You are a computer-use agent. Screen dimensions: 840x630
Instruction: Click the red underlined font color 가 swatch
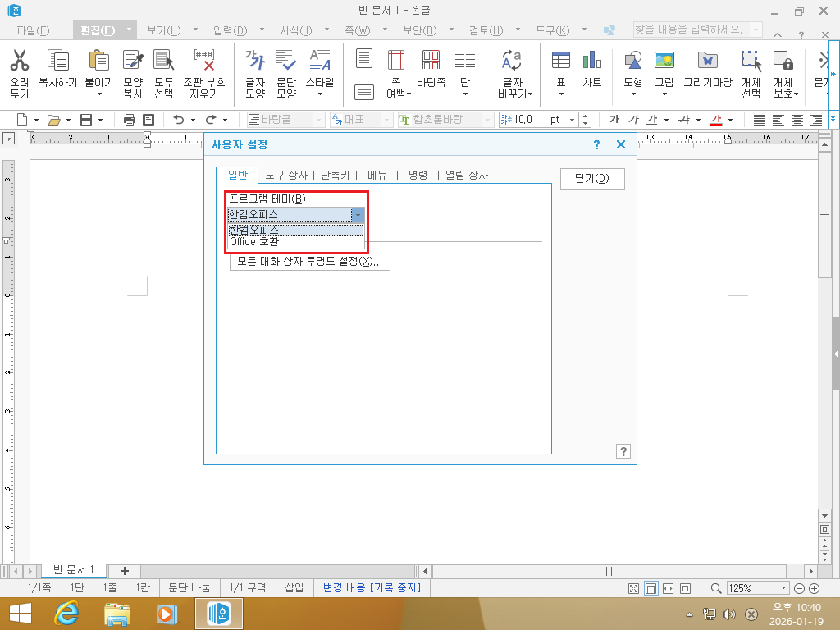coord(715,119)
